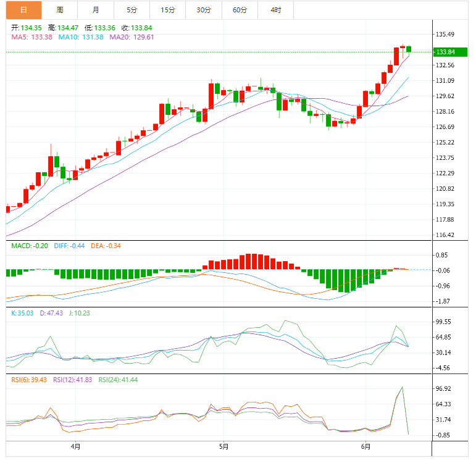Open the 15分 timeframe tab

click(x=167, y=10)
